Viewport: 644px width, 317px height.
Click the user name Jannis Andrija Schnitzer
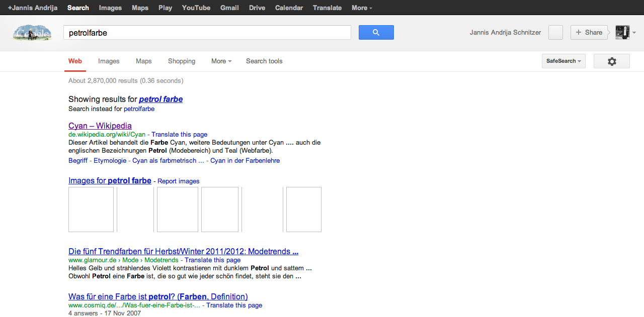505,33
